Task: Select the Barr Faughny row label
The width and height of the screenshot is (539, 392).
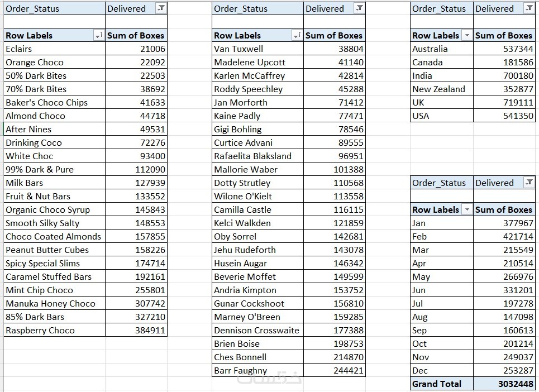Action: (x=240, y=370)
